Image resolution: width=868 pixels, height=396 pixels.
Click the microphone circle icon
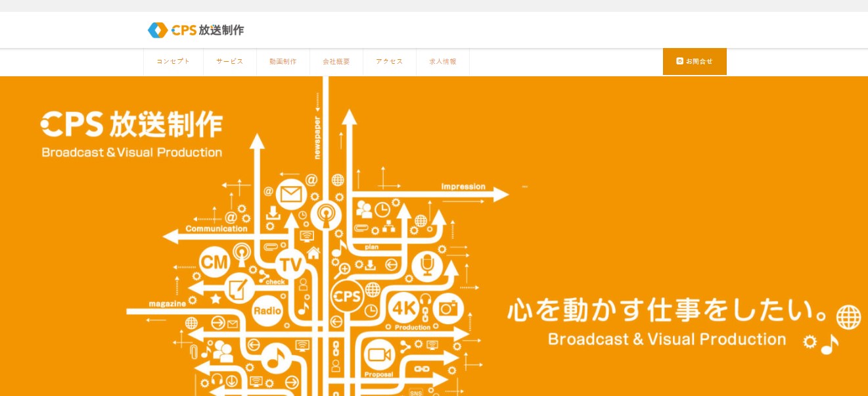(428, 265)
